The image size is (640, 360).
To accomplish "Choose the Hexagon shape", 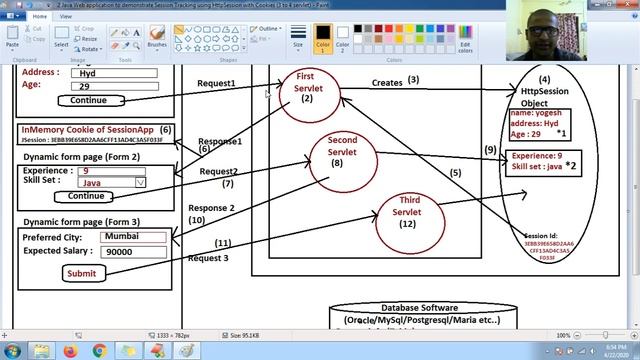I will point(207,39).
